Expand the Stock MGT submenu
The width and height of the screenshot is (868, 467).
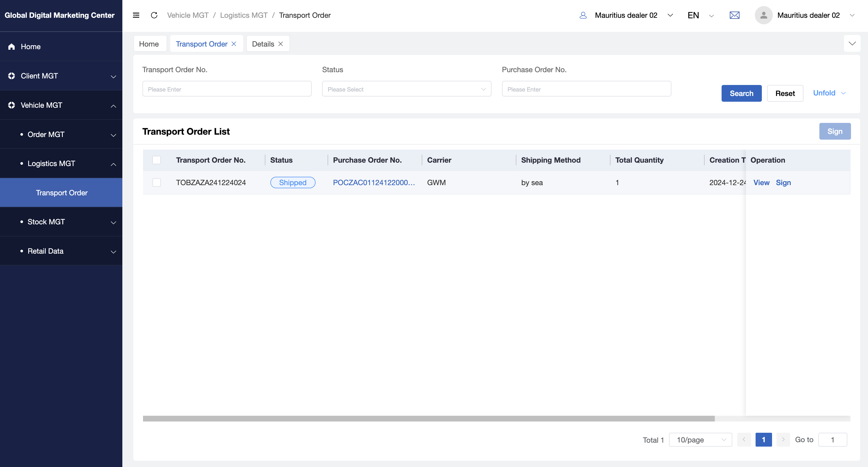[113, 222]
